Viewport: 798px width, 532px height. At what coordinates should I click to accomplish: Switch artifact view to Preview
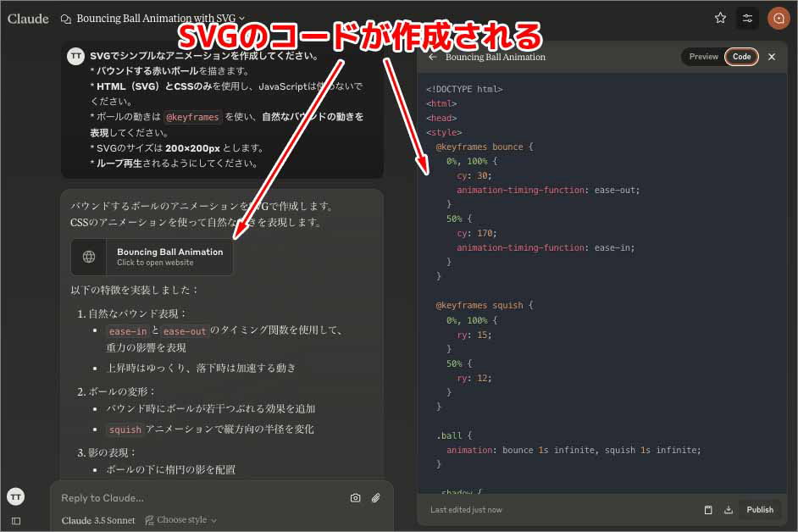(x=703, y=57)
